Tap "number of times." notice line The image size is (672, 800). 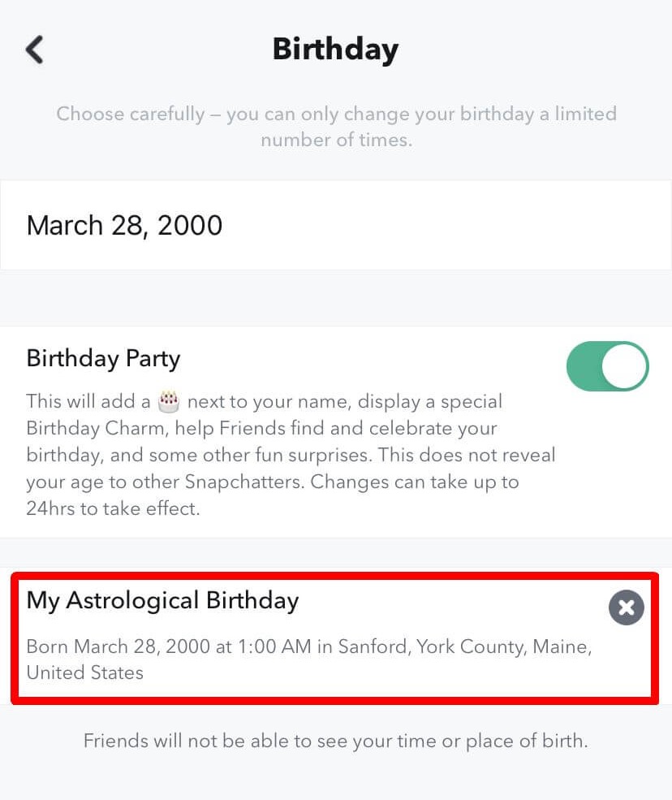click(336, 140)
